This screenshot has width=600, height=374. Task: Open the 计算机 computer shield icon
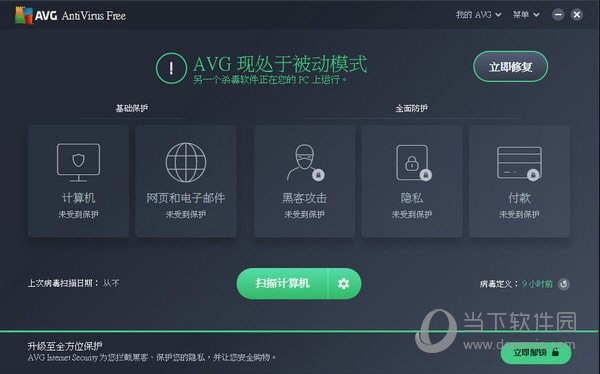pyautogui.click(x=78, y=163)
